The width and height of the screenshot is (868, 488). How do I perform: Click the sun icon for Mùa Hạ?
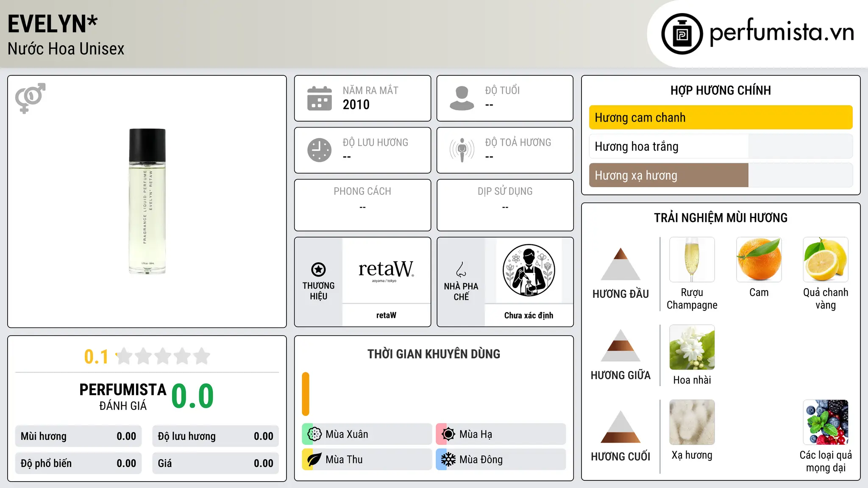pyautogui.click(x=448, y=434)
